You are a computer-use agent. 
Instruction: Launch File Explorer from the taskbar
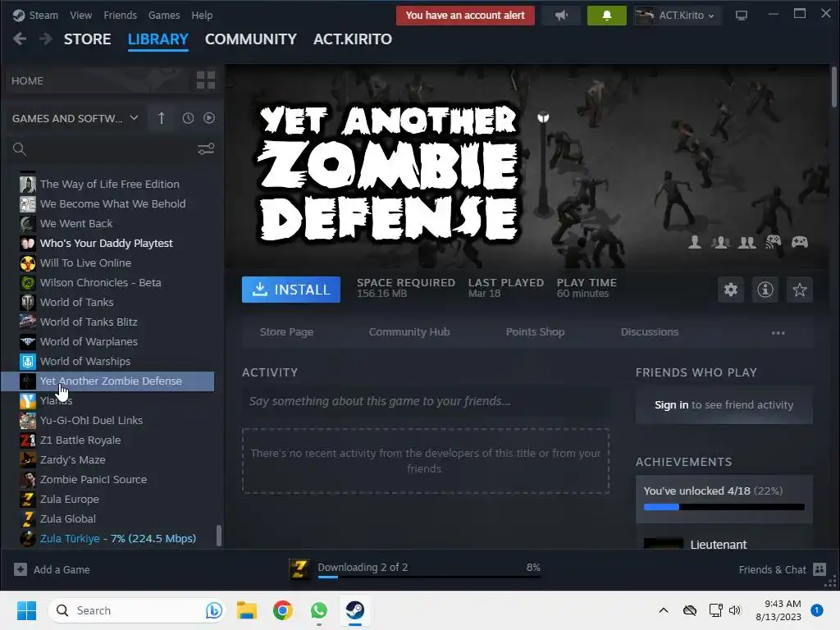(246, 610)
